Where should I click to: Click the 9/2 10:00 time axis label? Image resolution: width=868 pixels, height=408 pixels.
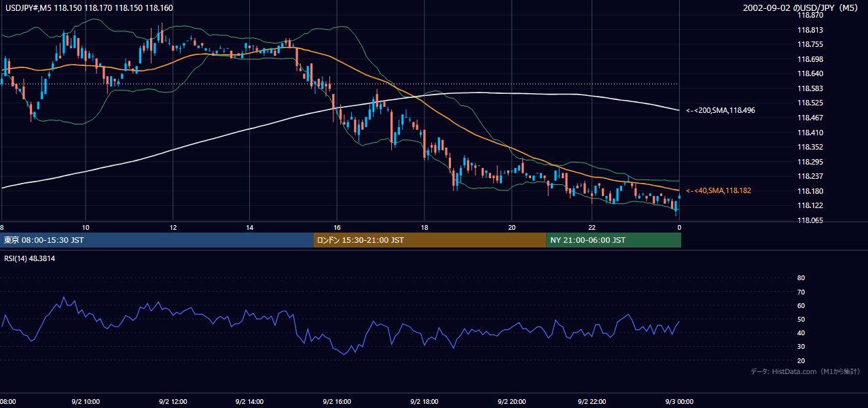coord(86,402)
